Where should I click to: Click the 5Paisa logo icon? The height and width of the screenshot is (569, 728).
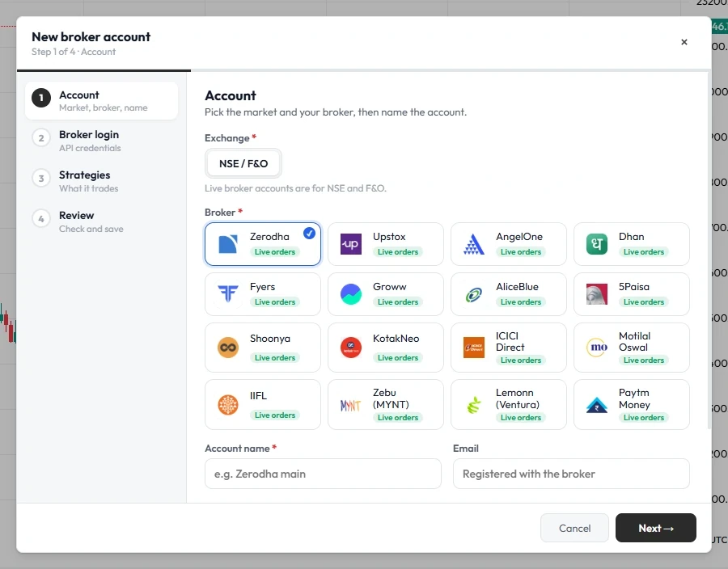click(597, 294)
